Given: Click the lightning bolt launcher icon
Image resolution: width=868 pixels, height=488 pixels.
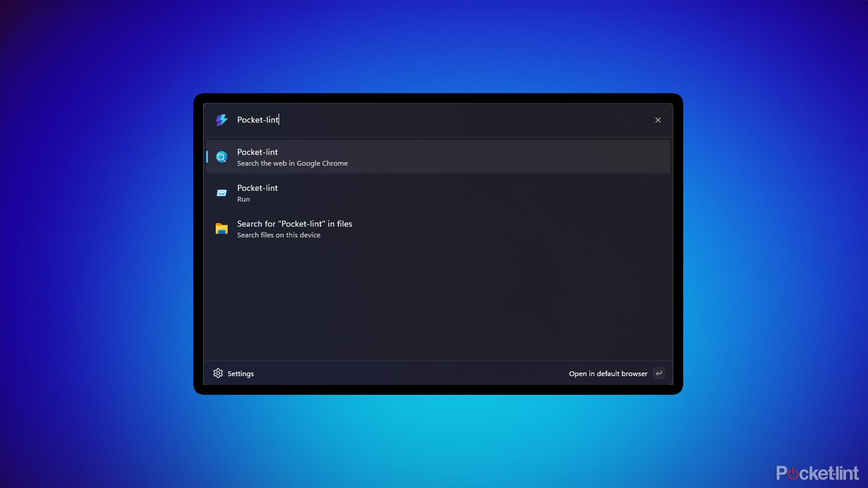Looking at the screenshot, I should coord(221,120).
